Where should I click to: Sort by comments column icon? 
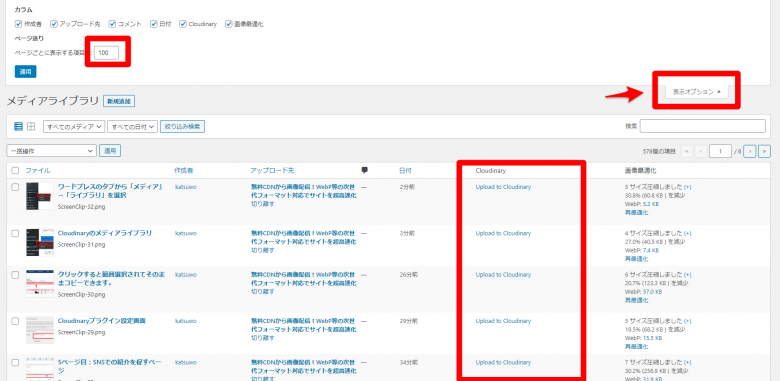[365, 170]
